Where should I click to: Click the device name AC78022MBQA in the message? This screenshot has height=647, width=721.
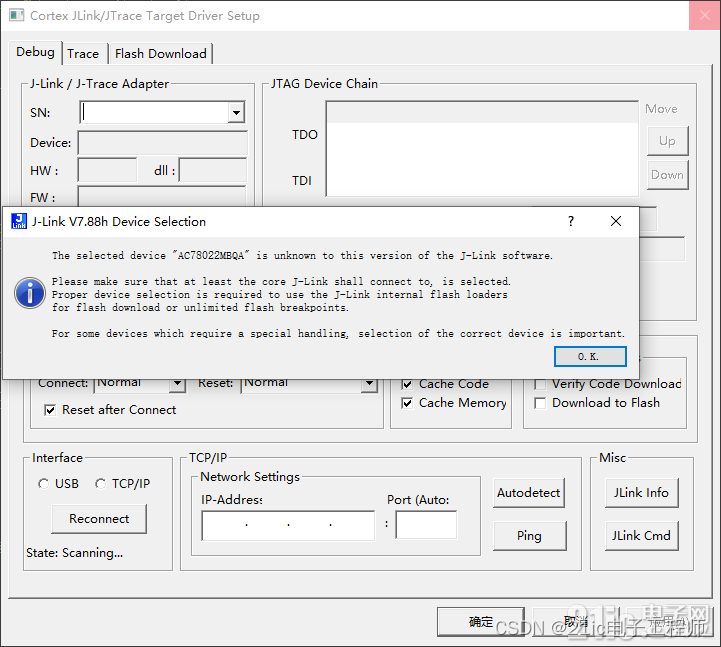[211, 256]
